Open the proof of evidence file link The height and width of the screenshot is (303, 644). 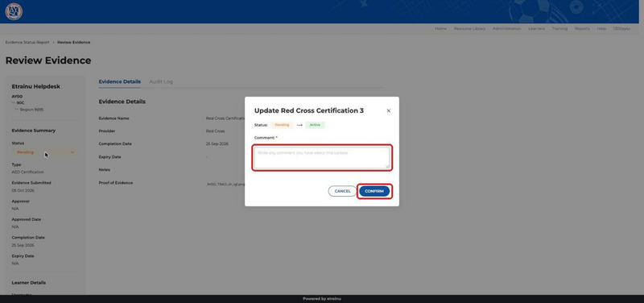(x=226, y=185)
